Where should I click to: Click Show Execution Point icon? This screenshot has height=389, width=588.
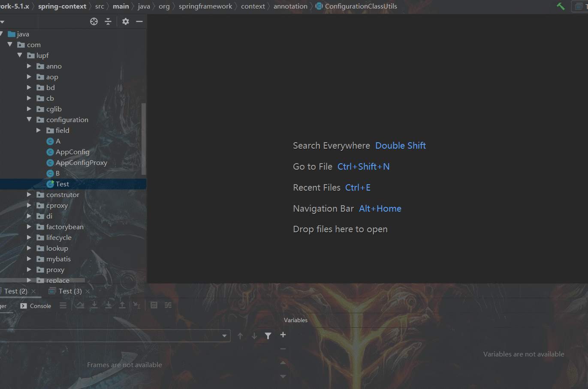(x=80, y=305)
